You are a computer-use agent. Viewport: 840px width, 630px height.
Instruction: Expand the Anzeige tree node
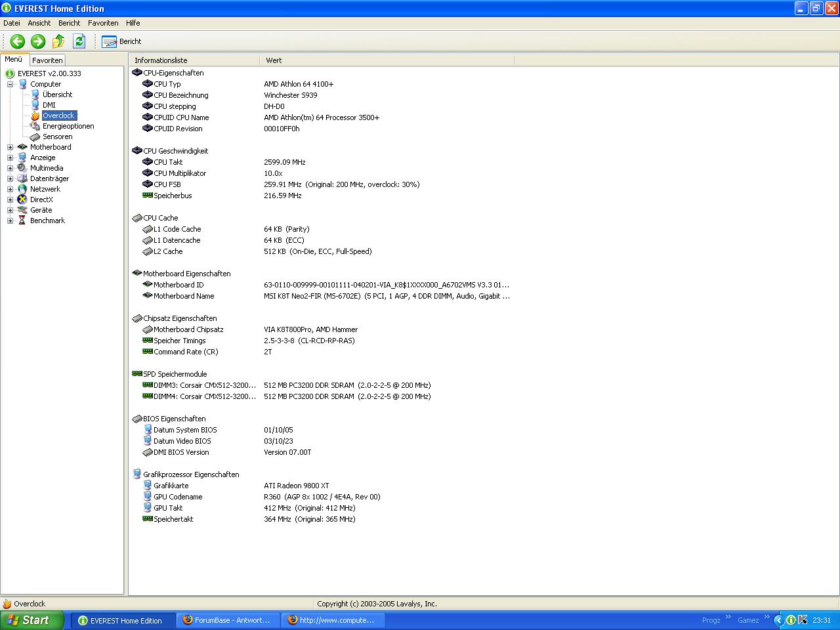click(x=10, y=157)
